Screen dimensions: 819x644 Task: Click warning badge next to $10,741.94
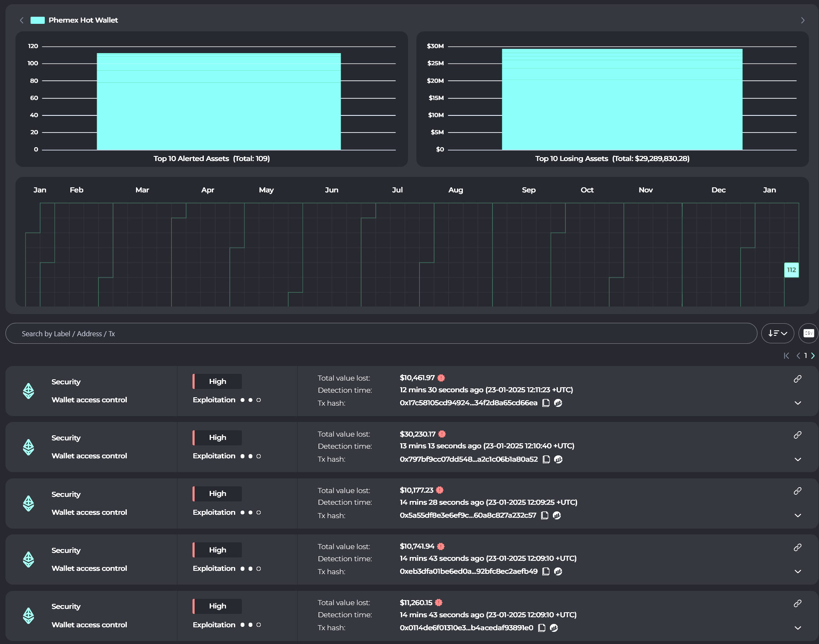[441, 546]
